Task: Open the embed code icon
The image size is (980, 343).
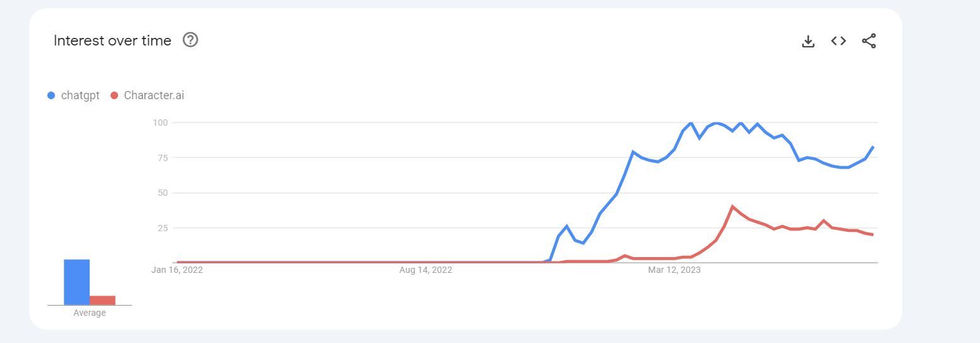Action: click(838, 41)
